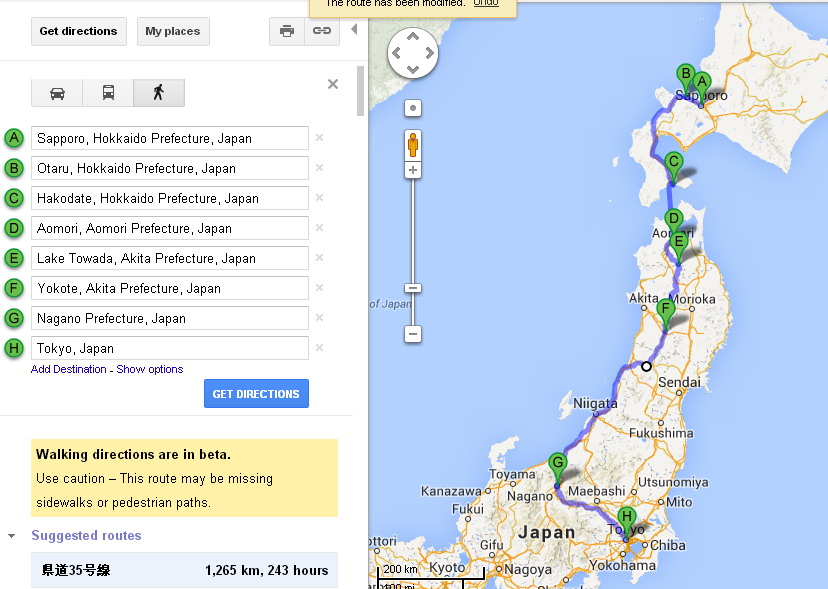Viewport: 828px width, 589px height.
Task: Click the Street View pegman icon
Action: [413, 145]
